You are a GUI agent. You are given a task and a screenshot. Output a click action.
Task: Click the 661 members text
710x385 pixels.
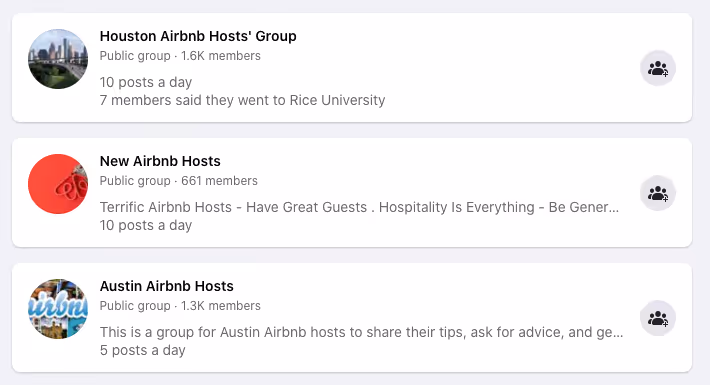click(219, 181)
